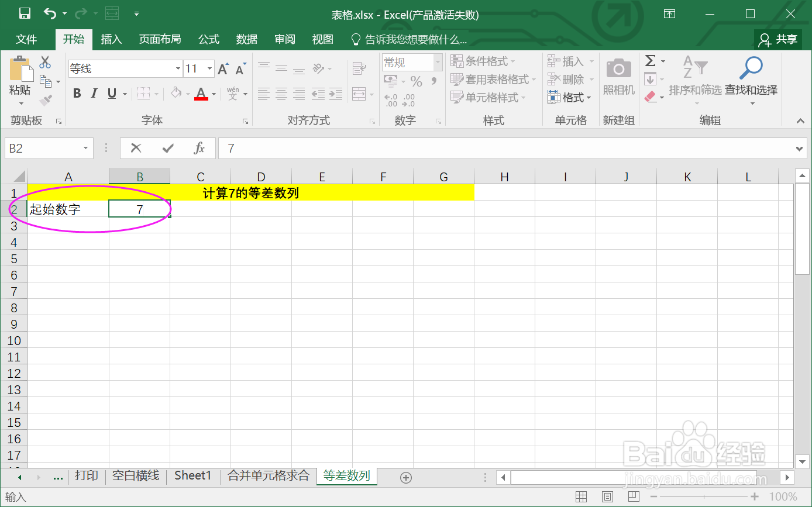Image resolution: width=812 pixels, height=507 pixels.
Task: Click the fx insert function button
Action: (x=200, y=148)
